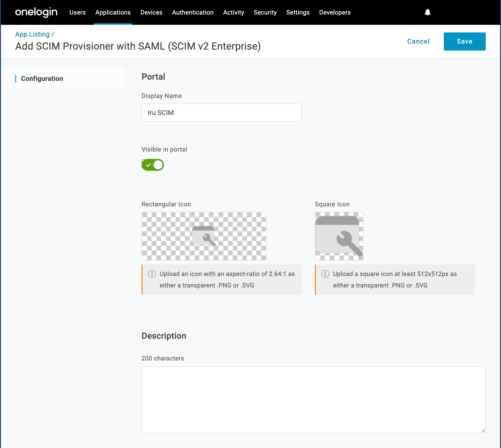Click the info icon under Rectangular Icon
This screenshot has height=448, width=501.
[152, 274]
